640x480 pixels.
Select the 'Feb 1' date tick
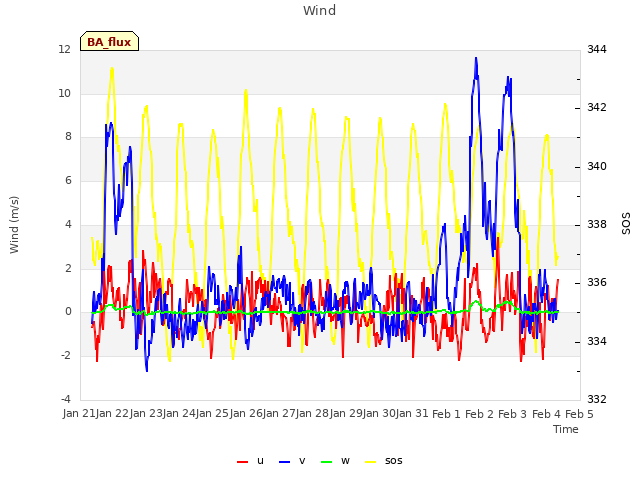[446, 414]
